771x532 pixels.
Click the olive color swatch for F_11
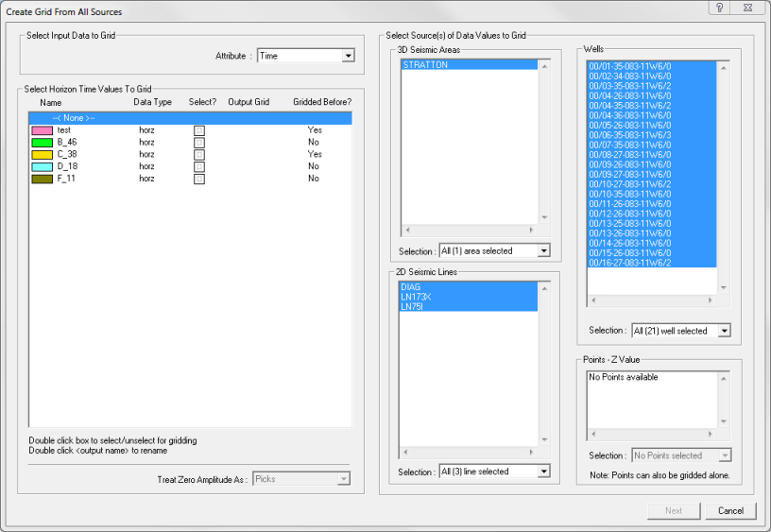pos(43,179)
